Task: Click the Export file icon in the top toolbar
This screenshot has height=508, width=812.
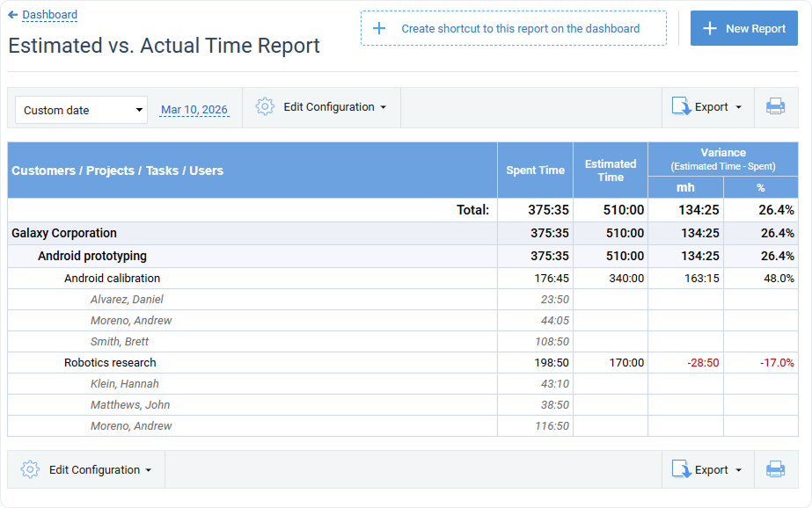Action: tap(678, 105)
